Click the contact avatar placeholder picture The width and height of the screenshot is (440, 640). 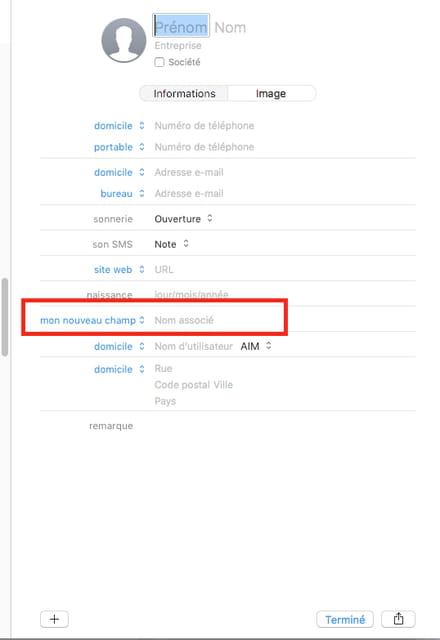(124, 40)
